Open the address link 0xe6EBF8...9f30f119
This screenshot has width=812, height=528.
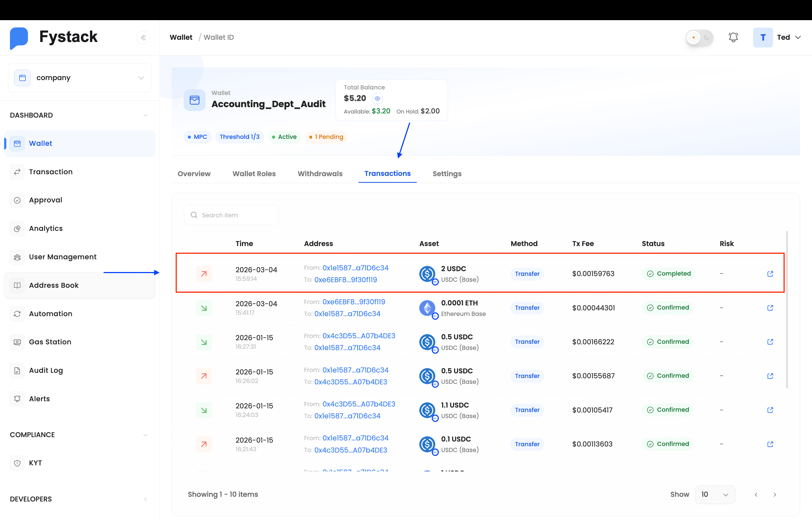345,279
